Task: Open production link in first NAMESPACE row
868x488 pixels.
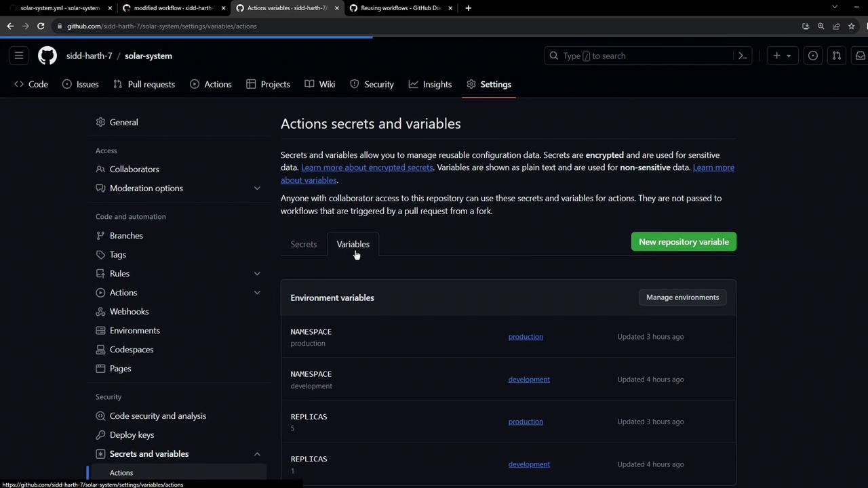Action: pyautogui.click(x=526, y=337)
